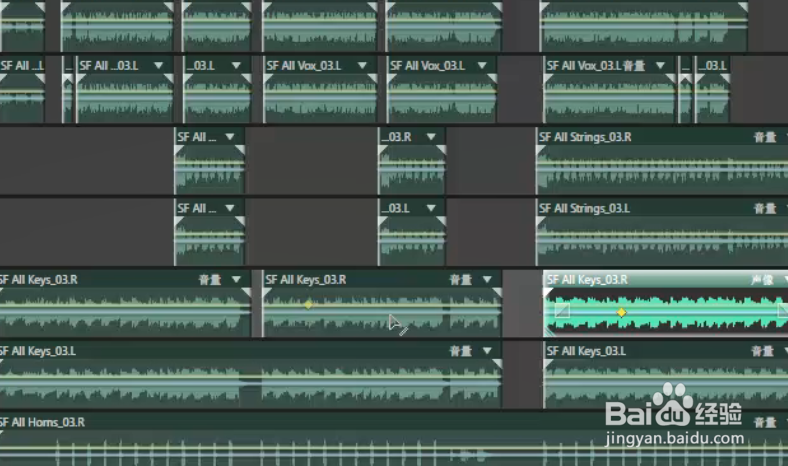Select the yellow keyframe on highlighted Keys_03.R clip
Screen dimensions: 788x466
[x=621, y=312]
